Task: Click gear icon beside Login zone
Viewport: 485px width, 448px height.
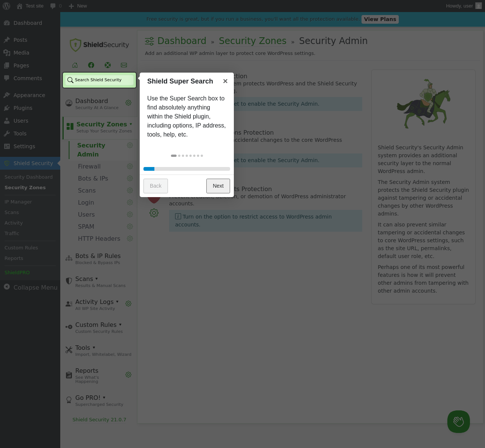Action: [130, 202]
